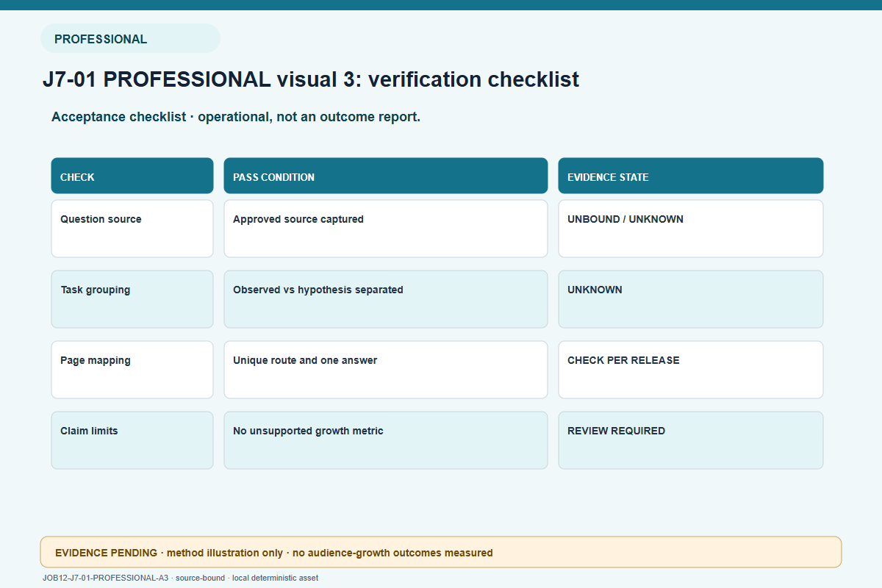882x588 pixels.
Task: Click the PASS CONDITION column header
Action: tap(386, 176)
